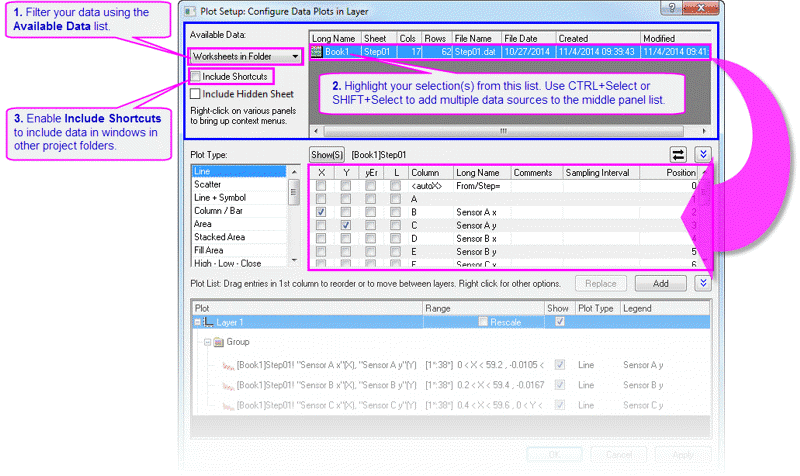Click the Layer 1 axes icon
The height and width of the screenshot is (476, 800).
pos(208,322)
